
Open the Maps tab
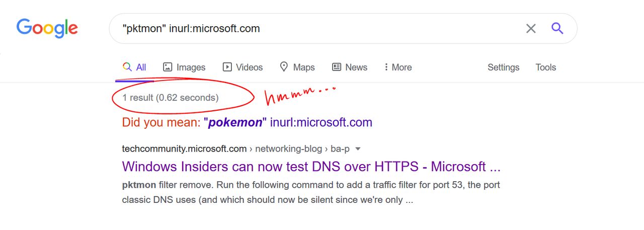297,67
